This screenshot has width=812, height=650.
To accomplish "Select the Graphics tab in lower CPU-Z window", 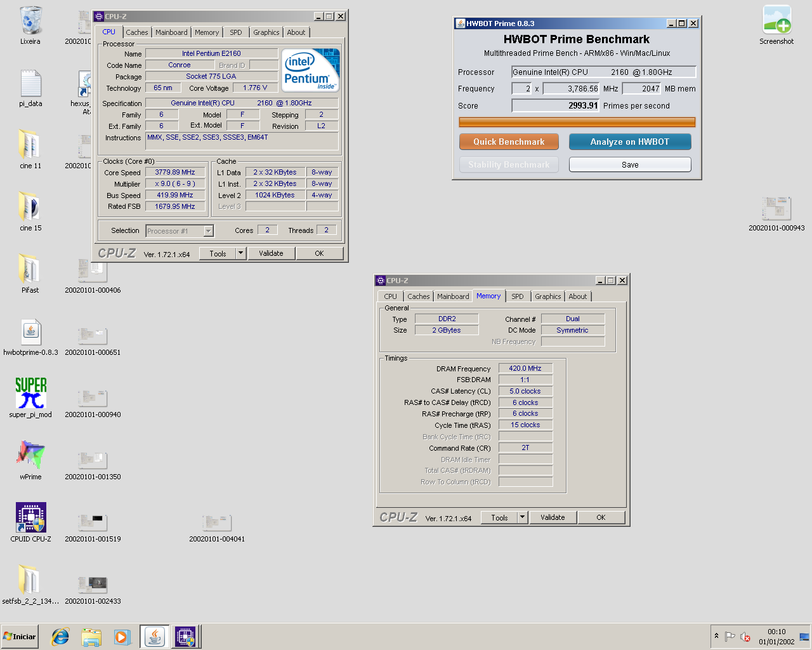I will tap(547, 296).
